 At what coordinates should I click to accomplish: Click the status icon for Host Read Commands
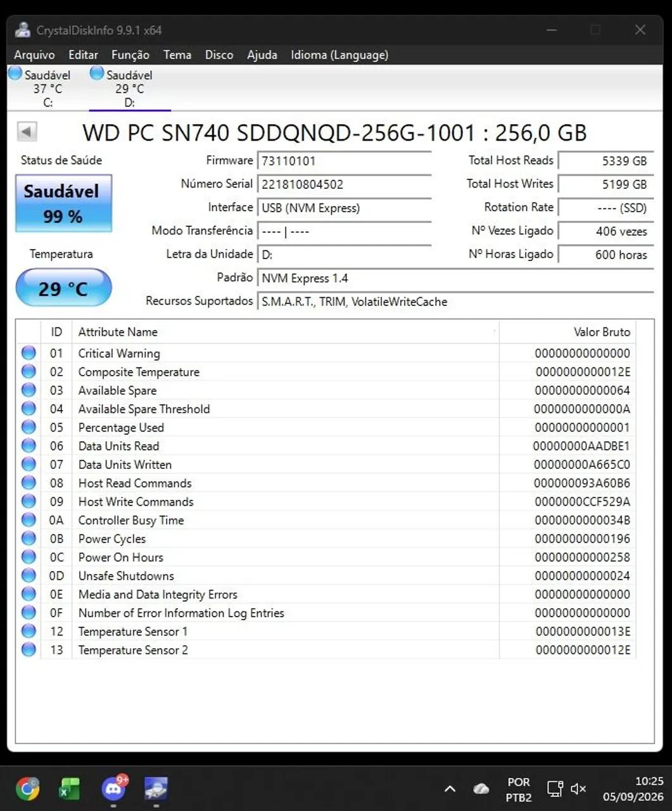click(x=29, y=483)
